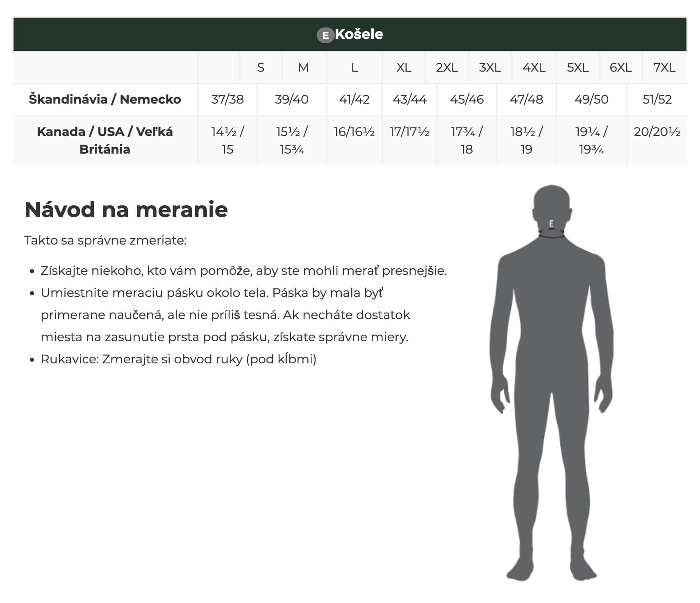Select the XL size column header

coord(404,67)
